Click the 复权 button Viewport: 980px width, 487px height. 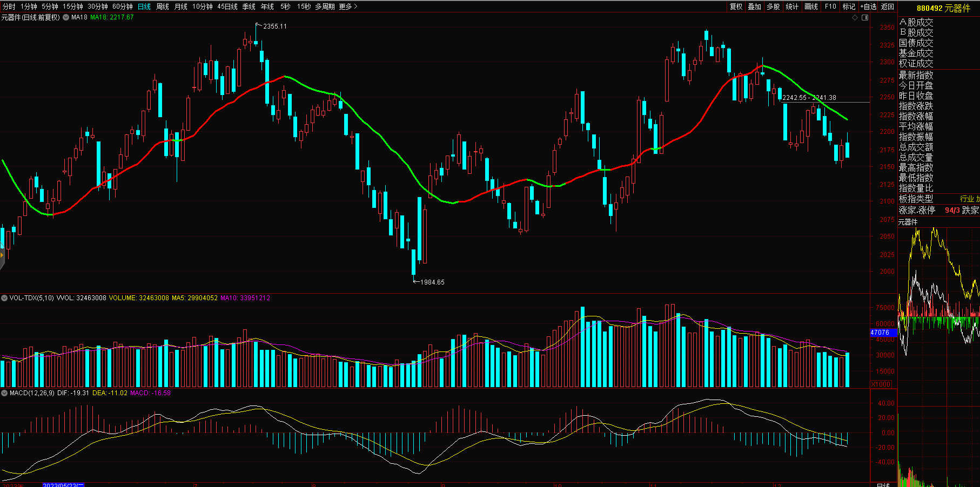(x=736, y=6)
